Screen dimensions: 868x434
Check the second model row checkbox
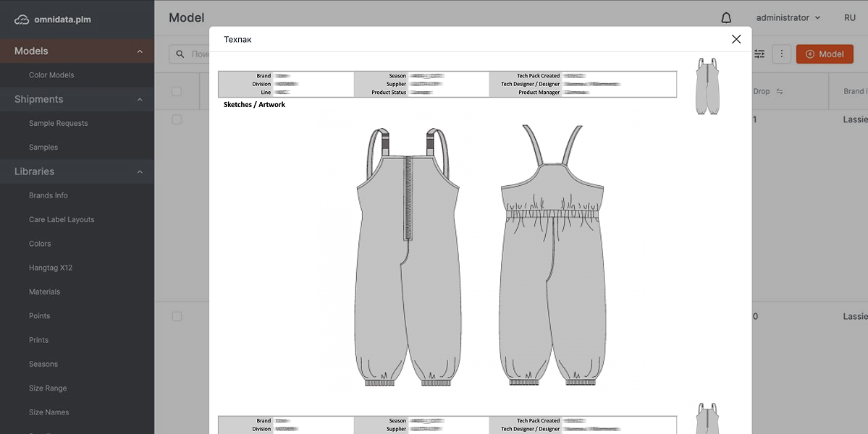tap(177, 317)
